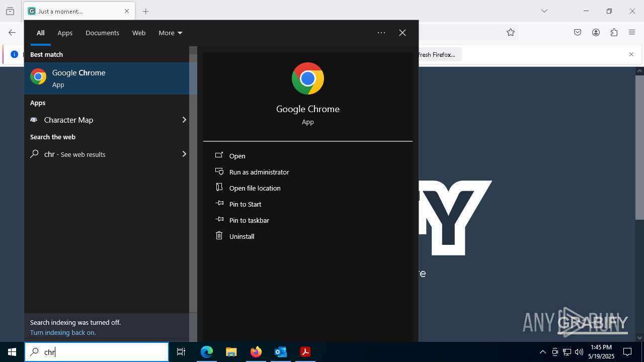Open Firefox account icon
Viewport: 644px width, 362px height.
(x=596, y=33)
